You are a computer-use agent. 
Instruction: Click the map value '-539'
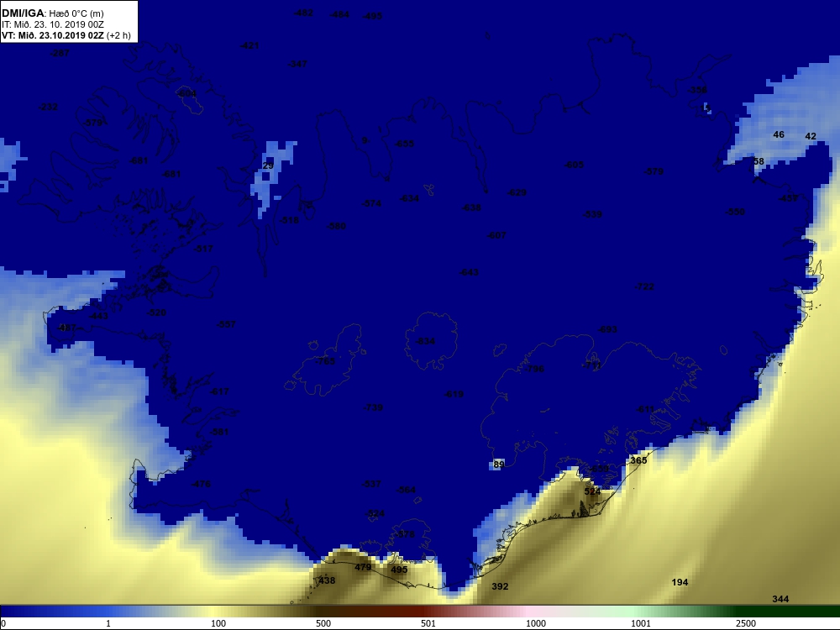point(592,214)
